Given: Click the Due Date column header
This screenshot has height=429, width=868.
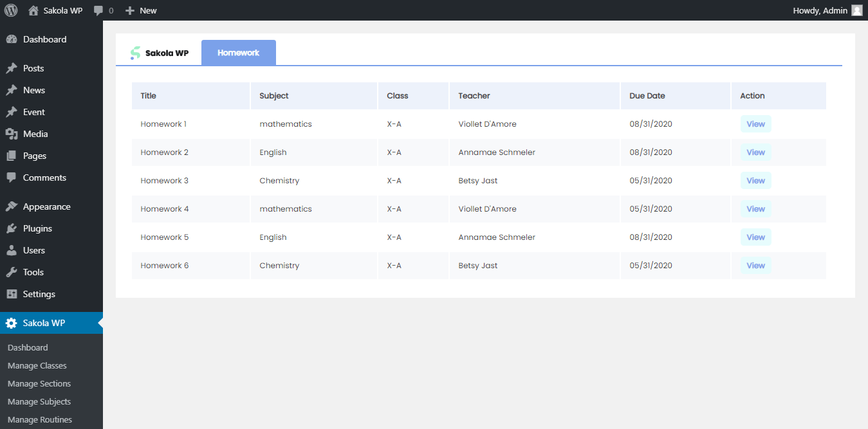Looking at the screenshot, I should (x=647, y=96).
